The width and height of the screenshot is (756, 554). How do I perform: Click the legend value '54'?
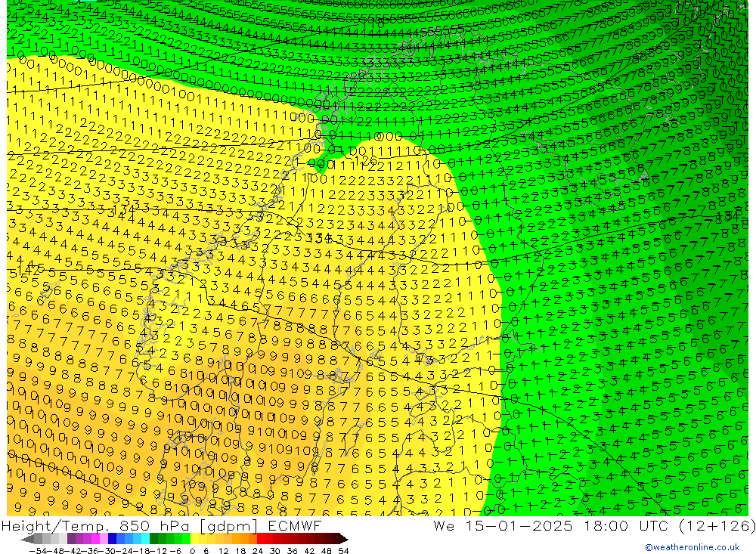coord(344,551)
